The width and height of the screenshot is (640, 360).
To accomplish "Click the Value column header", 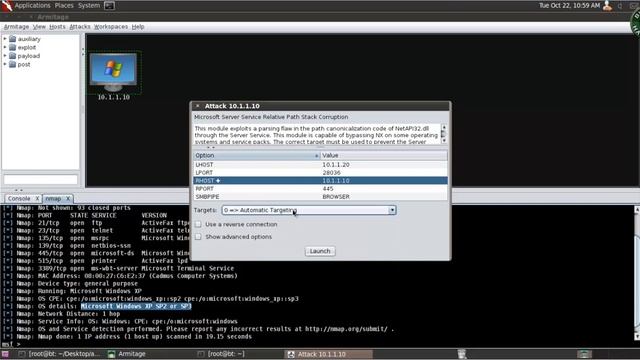I will pyautogui.click(x=384, y=156).
